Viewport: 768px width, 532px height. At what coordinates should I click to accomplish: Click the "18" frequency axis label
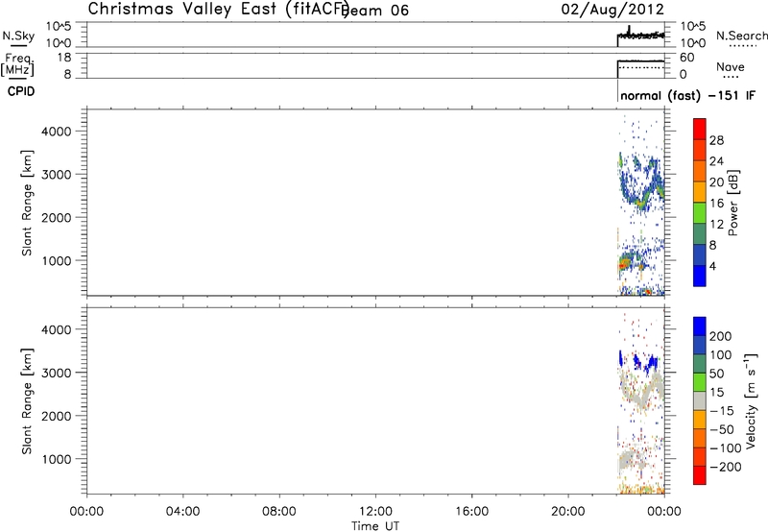(x=63, y=58)
